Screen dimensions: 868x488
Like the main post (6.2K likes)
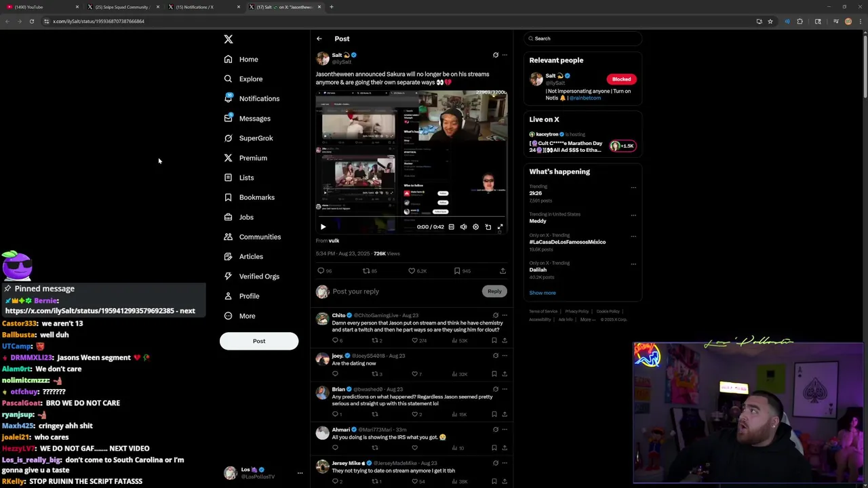pos(417,271)
